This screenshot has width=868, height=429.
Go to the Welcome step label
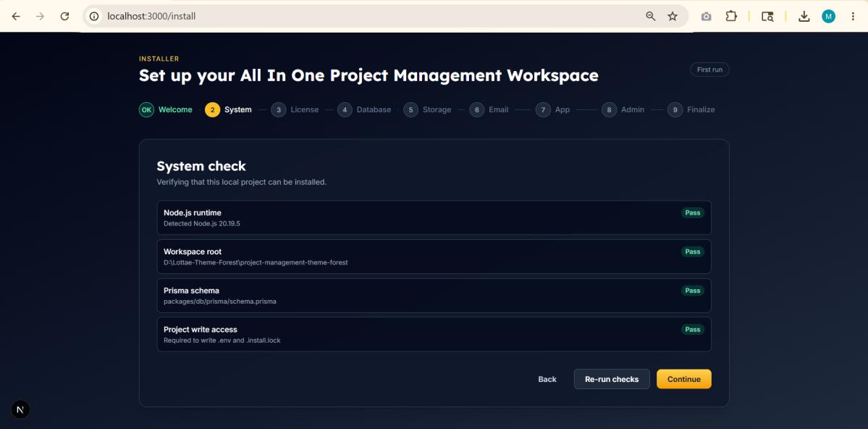pyautogui.click(x=175, y=109)
